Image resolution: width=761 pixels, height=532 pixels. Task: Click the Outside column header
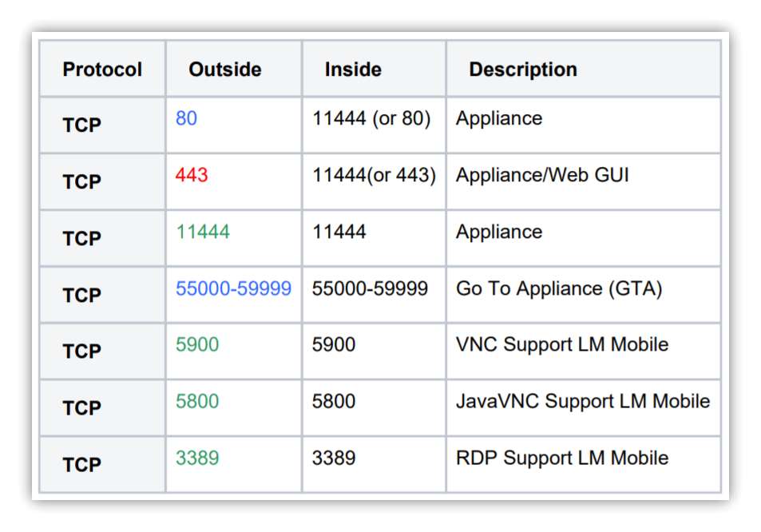(x=225, y=69)
